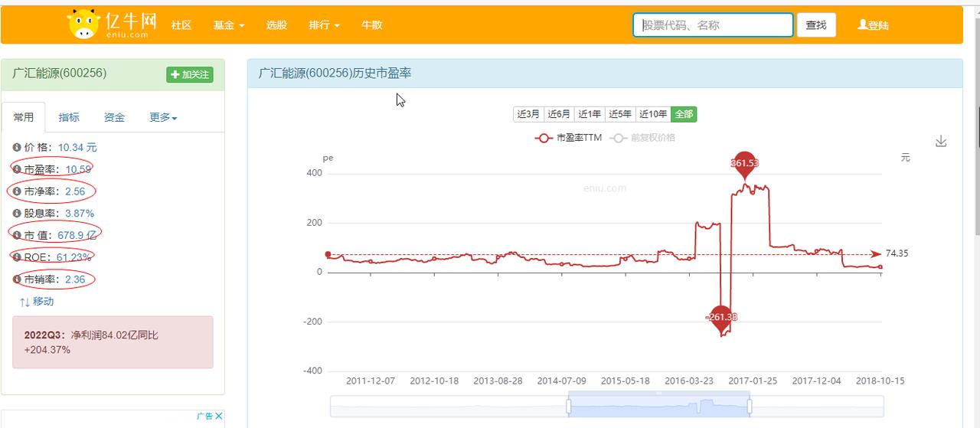980x428 pixels.
Task: Switch to the 资金 tab
Action: pyautogui.click(x=114, y=117)
